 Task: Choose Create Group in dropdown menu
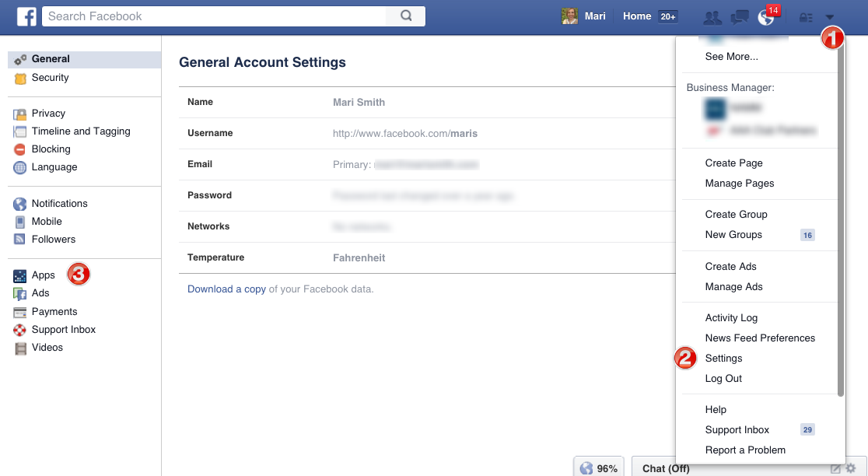[x=737, y=215]
